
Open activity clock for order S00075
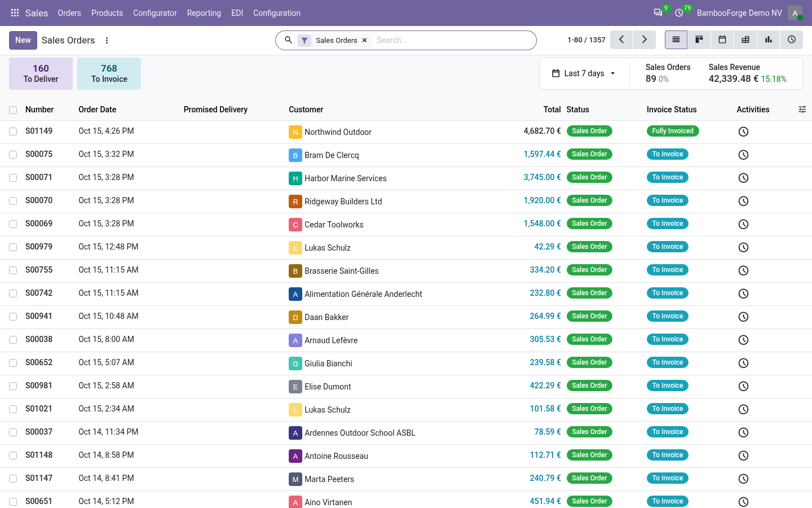[x=743, y=155]
